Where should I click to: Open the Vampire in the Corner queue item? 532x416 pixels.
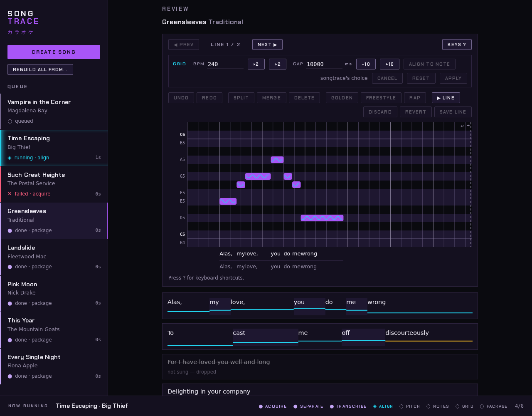click(54, 111)
